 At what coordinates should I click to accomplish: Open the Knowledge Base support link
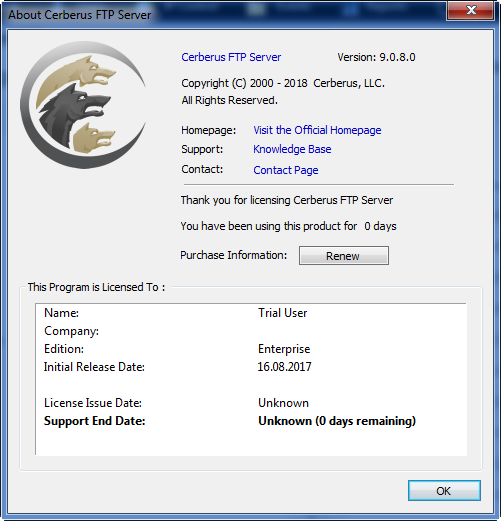(x=292, y=149)
